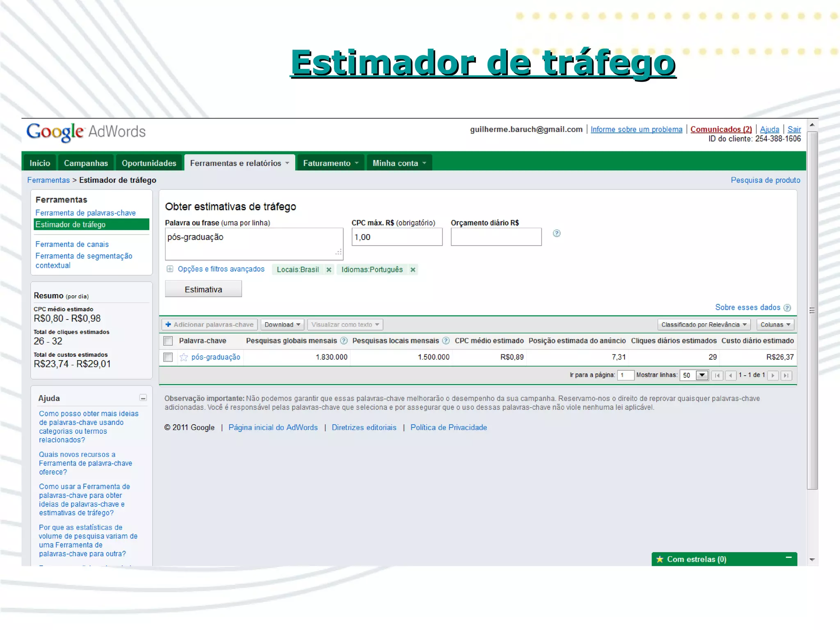This screenshot has width=840, height=630.
Task: Click the pós-graduação keyword link
Action: tap(216, 357)
